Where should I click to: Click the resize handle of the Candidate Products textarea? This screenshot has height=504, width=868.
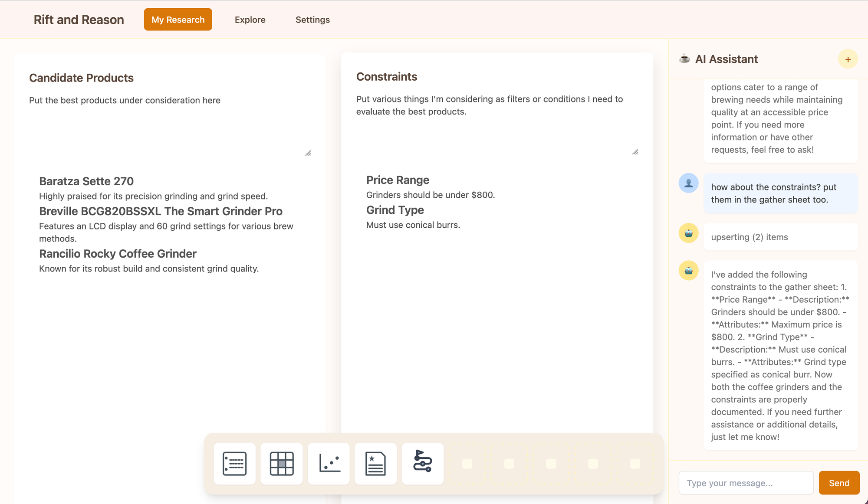click(x=308, y=153)
